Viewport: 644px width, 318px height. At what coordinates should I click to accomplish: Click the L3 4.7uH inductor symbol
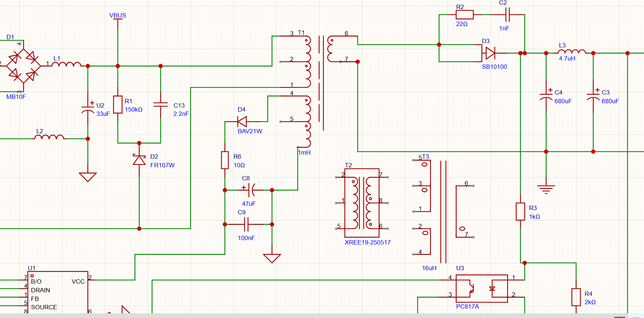(572, 52)
